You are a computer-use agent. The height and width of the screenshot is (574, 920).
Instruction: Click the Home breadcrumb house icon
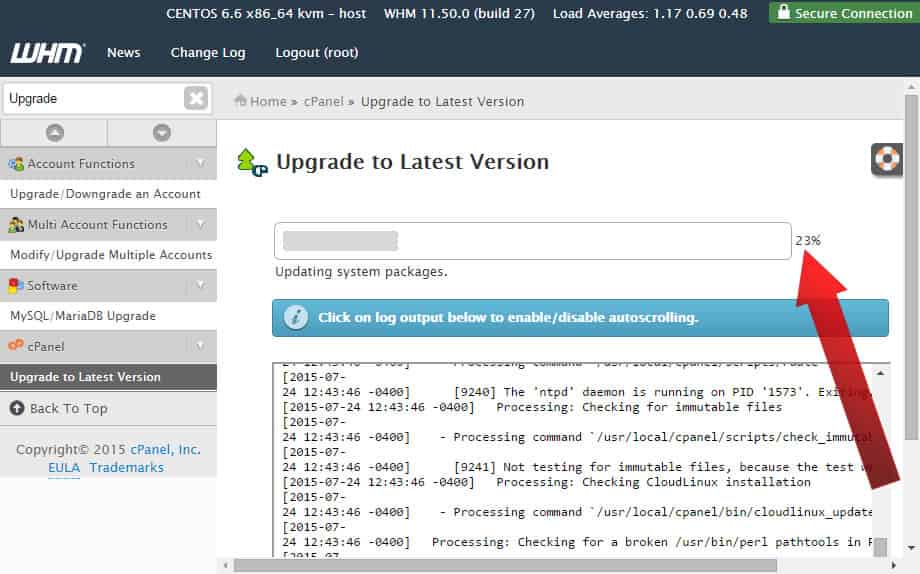(x=240, y=101)
